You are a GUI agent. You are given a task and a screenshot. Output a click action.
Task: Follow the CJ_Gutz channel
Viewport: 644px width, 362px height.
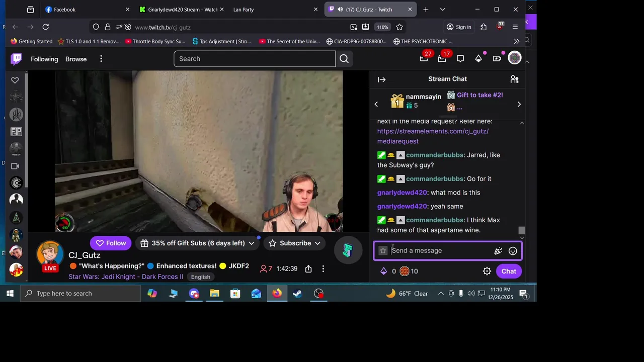111,243
